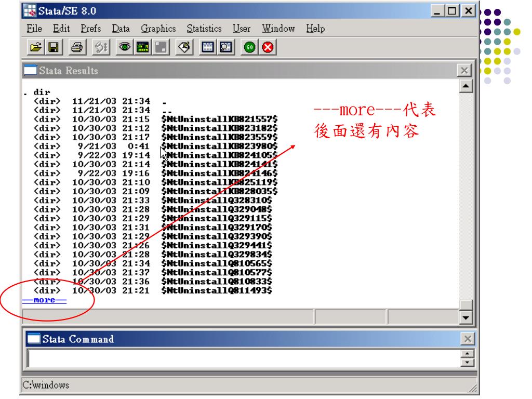Bring the Viewer to front via eye icon

[x=125, y=47]
